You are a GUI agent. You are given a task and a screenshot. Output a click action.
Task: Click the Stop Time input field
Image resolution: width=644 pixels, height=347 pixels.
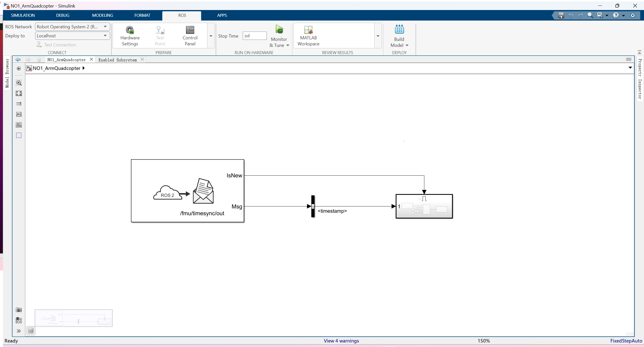(254, 36)
